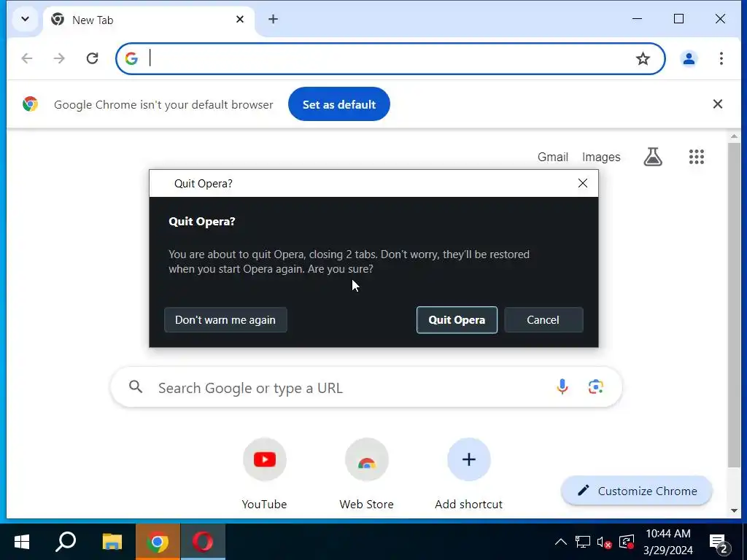Open the Google Images link
This screenshot has height=560, width=747.
[601, 157]
